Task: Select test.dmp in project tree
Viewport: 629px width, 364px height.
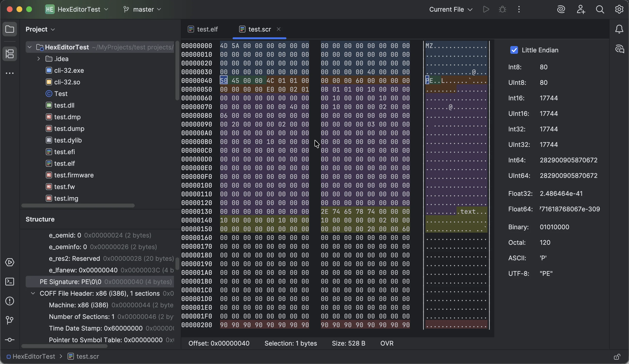Action: coord(63,117)
